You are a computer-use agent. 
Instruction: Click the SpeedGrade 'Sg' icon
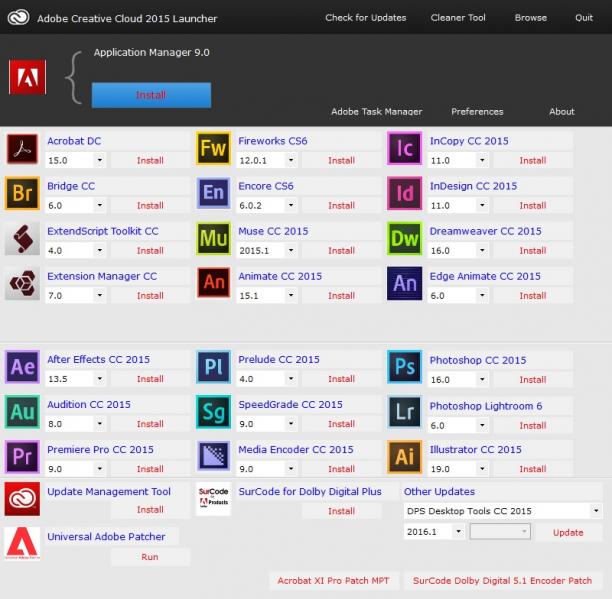(x=213, y=412)
